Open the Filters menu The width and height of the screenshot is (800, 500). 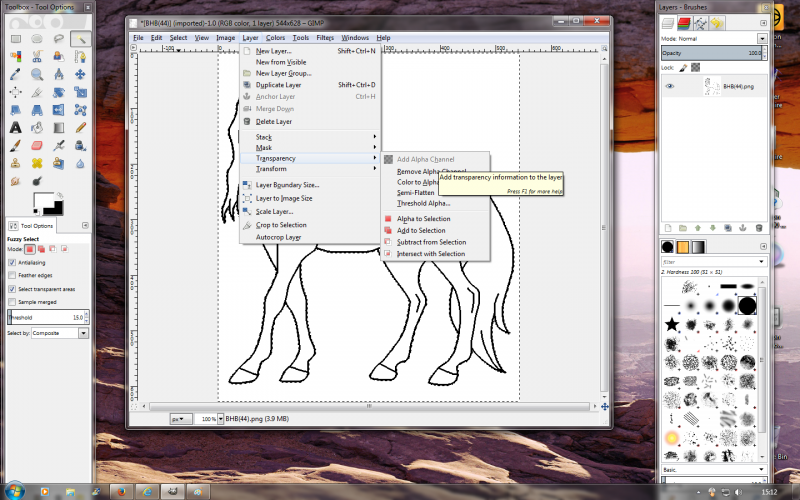[x=325, y=38]
